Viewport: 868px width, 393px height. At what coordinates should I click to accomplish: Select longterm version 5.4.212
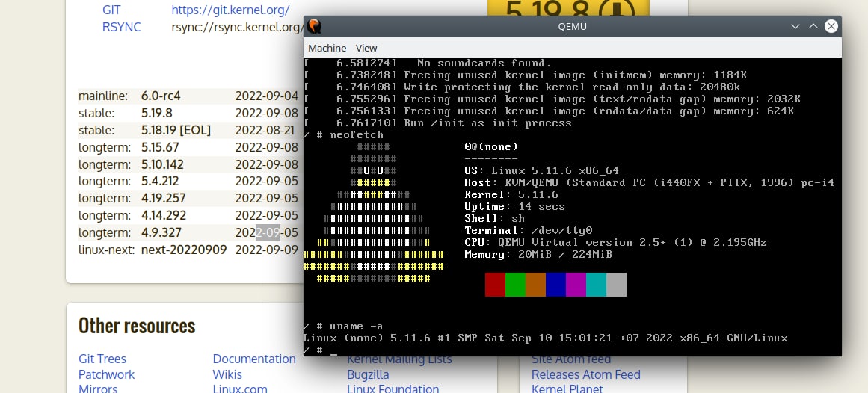(x=160, y=181)
